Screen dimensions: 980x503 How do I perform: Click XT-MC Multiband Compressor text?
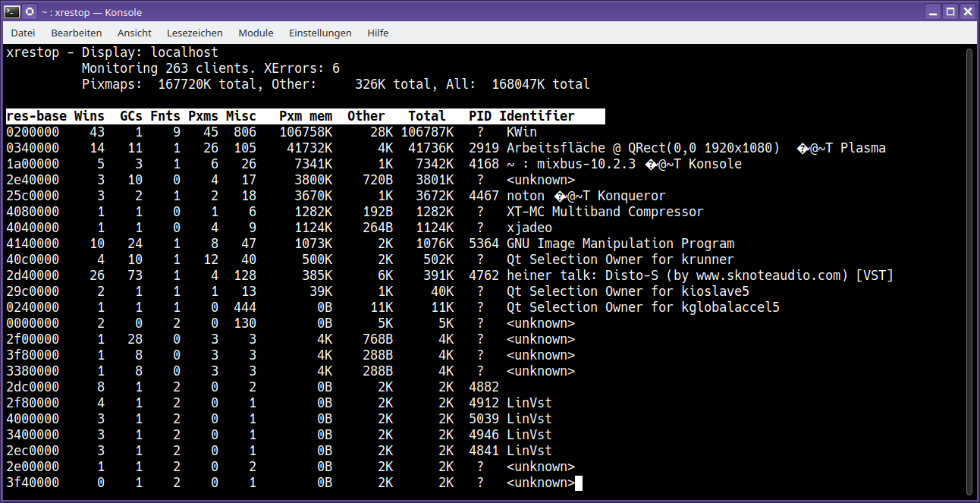605,212
